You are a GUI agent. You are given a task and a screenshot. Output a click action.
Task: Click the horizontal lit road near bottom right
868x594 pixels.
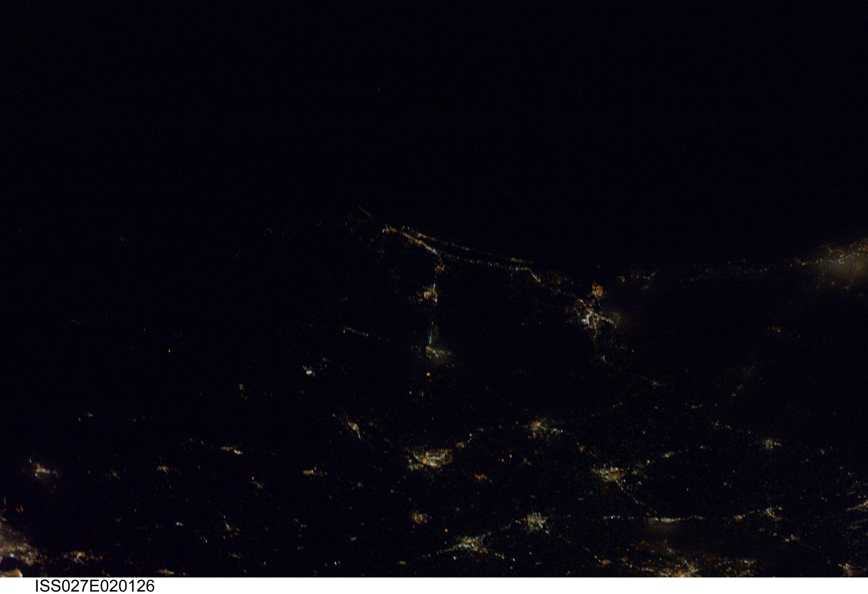[x=672, y=519]
